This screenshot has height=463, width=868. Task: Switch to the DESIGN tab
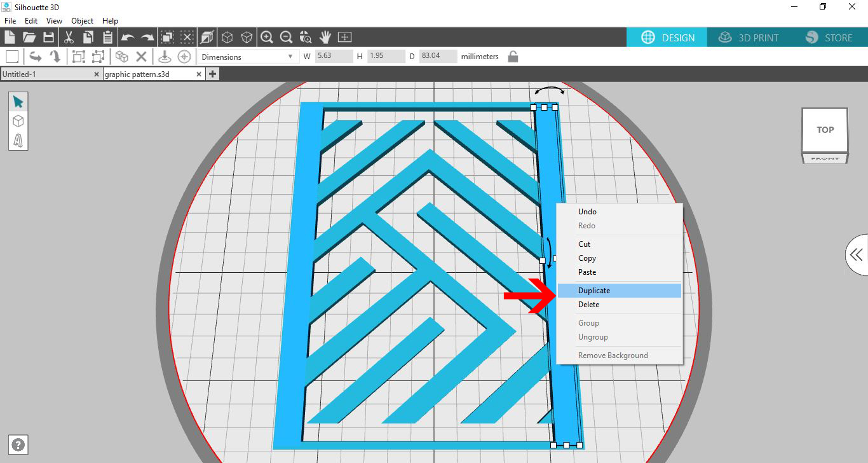coord(668,38)
